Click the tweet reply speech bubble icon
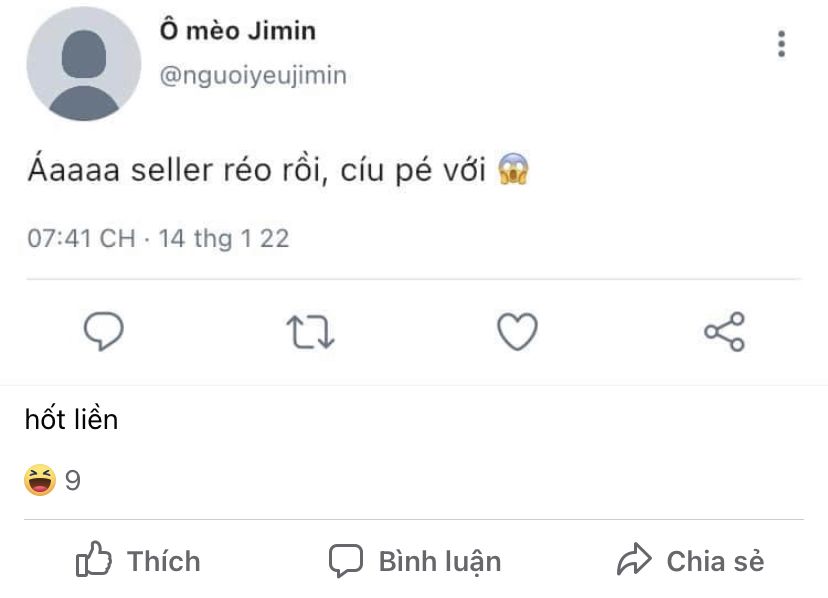Image resolution: width=828 pixels, height=598 pixels. coord(102,332)
